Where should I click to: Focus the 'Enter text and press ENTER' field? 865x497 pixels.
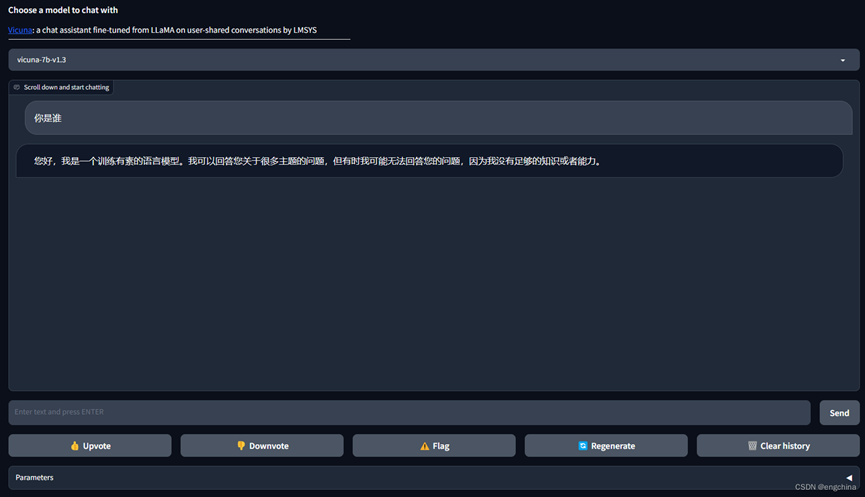409,412
